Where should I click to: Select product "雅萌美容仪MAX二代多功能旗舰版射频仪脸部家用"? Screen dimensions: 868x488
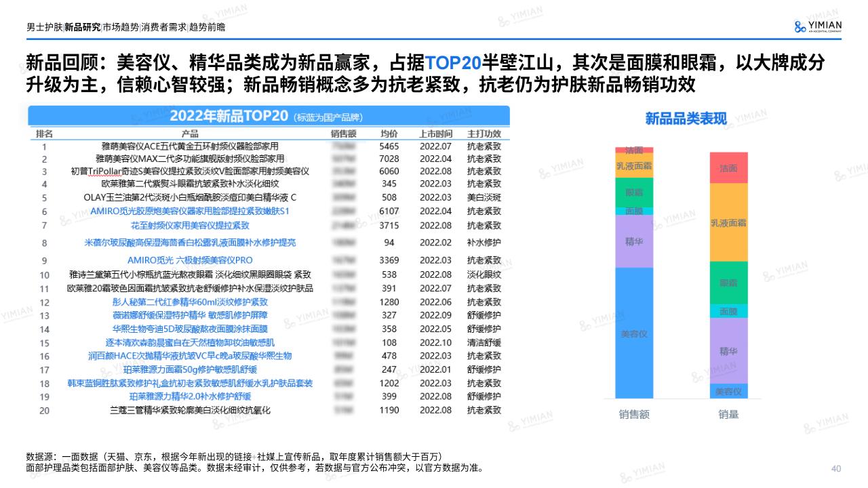coord(191,159)
